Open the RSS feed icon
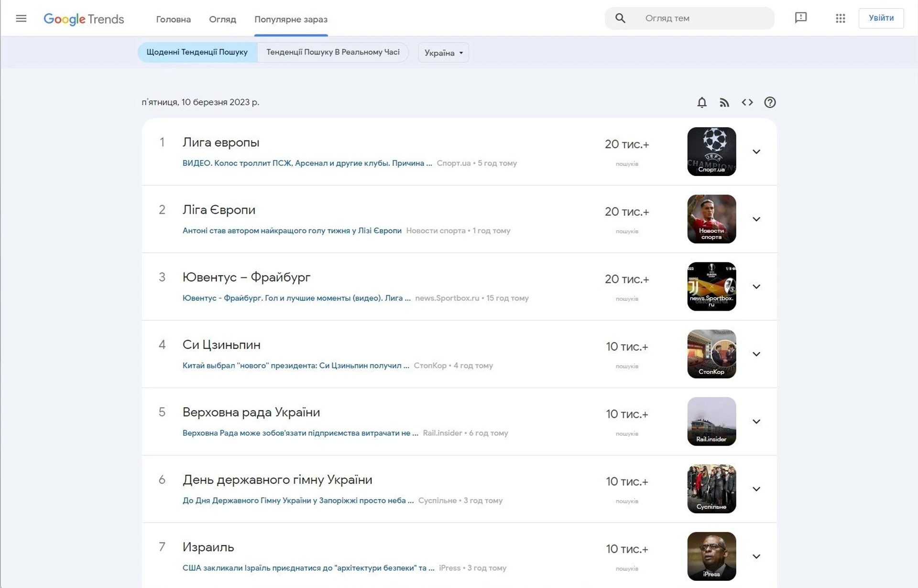 point(724,102)
